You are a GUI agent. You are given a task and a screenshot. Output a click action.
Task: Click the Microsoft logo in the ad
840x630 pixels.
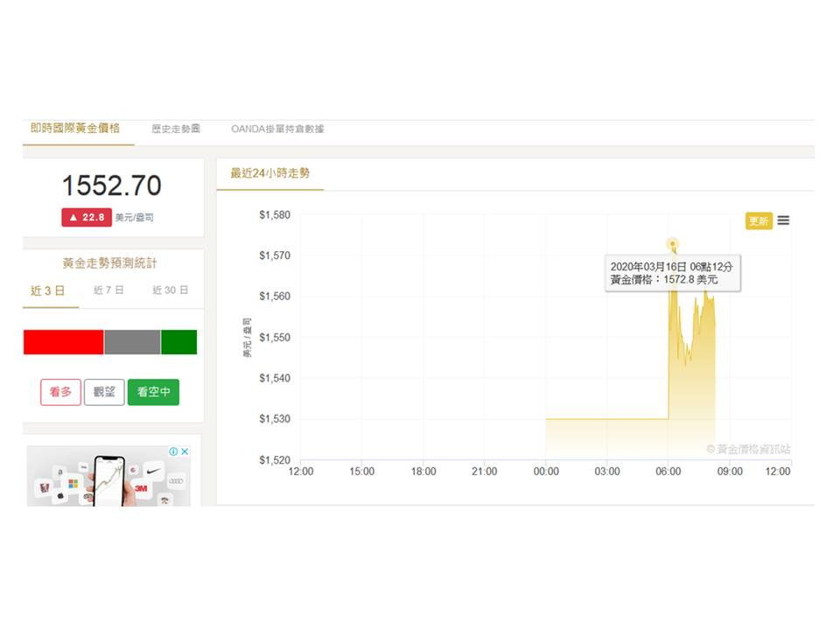pyautogui.click(x=73, y=484)
